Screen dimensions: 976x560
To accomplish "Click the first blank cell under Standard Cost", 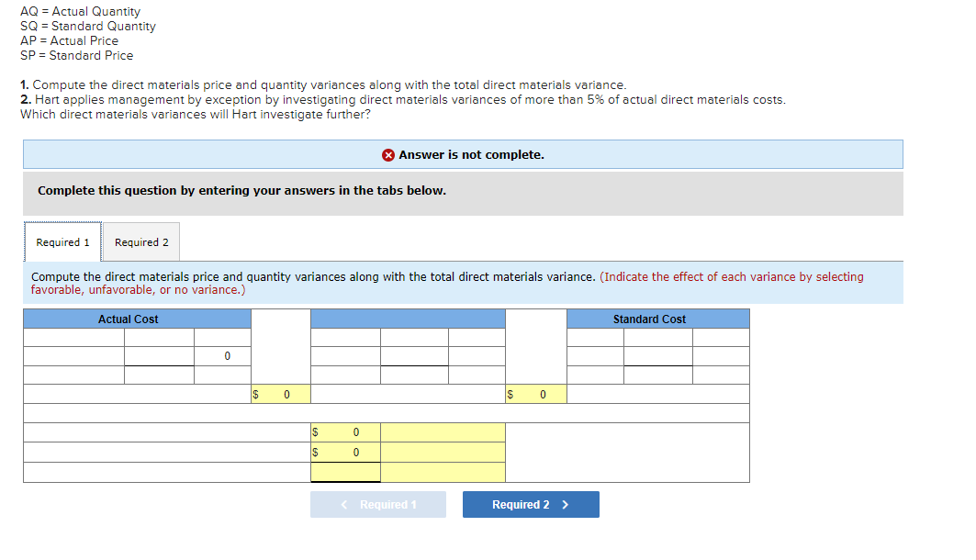I will pos(595,338).
